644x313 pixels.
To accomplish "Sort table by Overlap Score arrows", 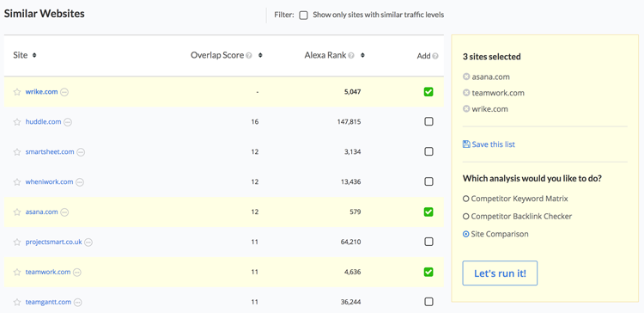I will pos(260,56).
